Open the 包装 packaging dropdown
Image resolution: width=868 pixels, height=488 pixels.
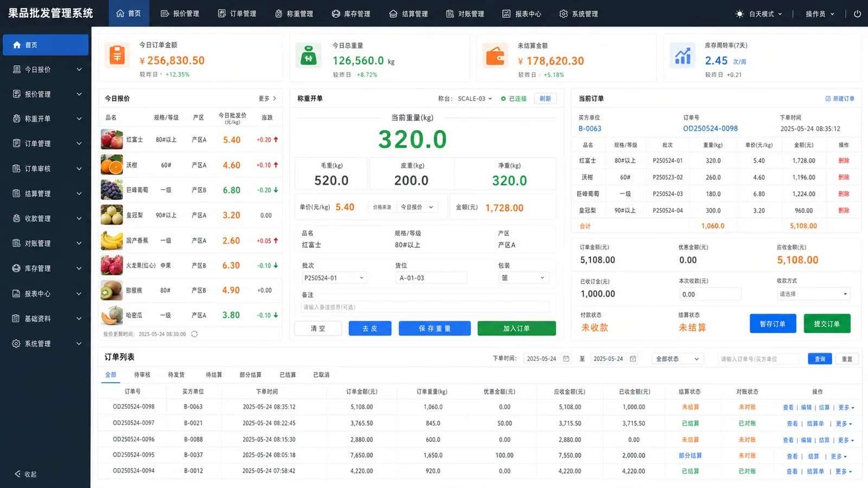coord(523,278)
